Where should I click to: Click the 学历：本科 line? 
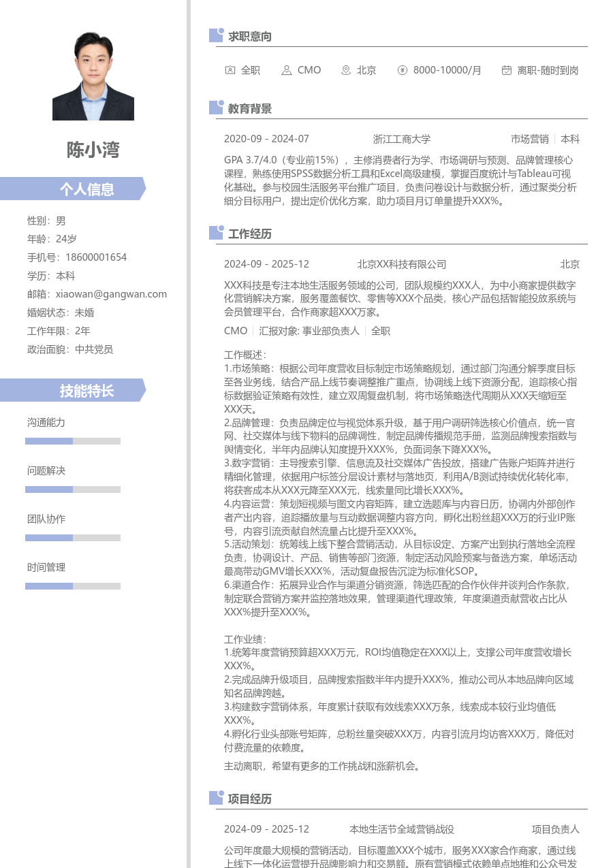[x=51, y=276]
